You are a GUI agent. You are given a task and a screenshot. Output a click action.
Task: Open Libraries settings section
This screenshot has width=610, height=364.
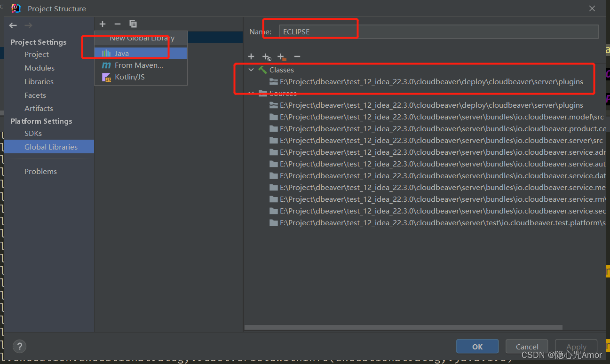point(39,82)
